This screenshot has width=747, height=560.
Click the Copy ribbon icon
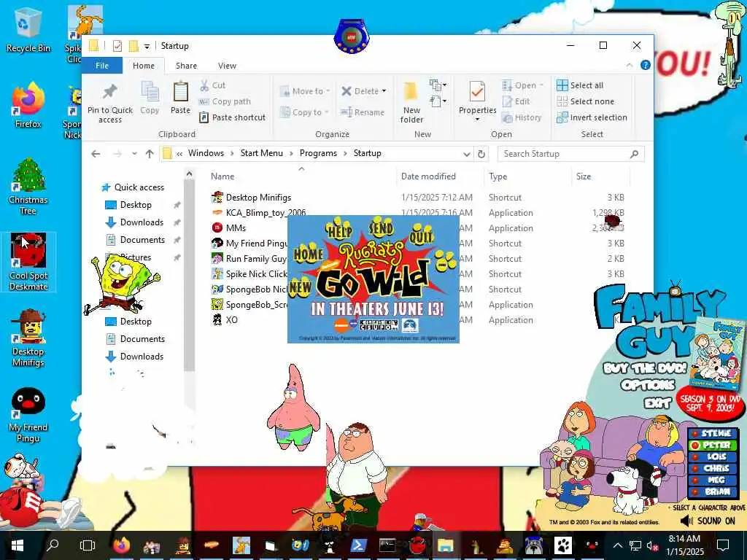coord(150,98)
